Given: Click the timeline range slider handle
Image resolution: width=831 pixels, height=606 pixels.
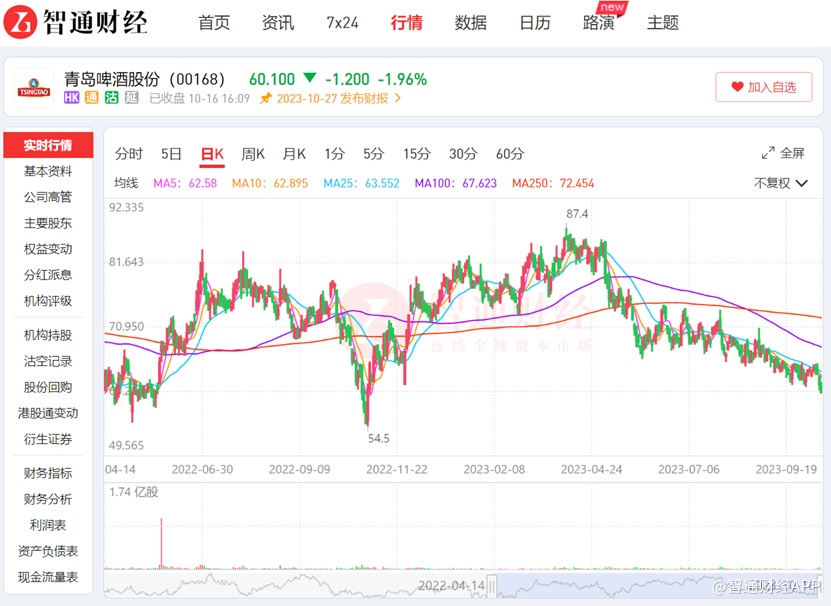Looking at the screenshot, I should click(x=492, y=586).
